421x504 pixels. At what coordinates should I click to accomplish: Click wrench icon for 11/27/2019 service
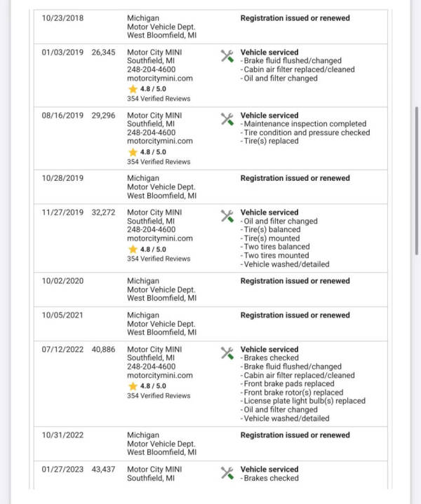click(x=227, y=217)
